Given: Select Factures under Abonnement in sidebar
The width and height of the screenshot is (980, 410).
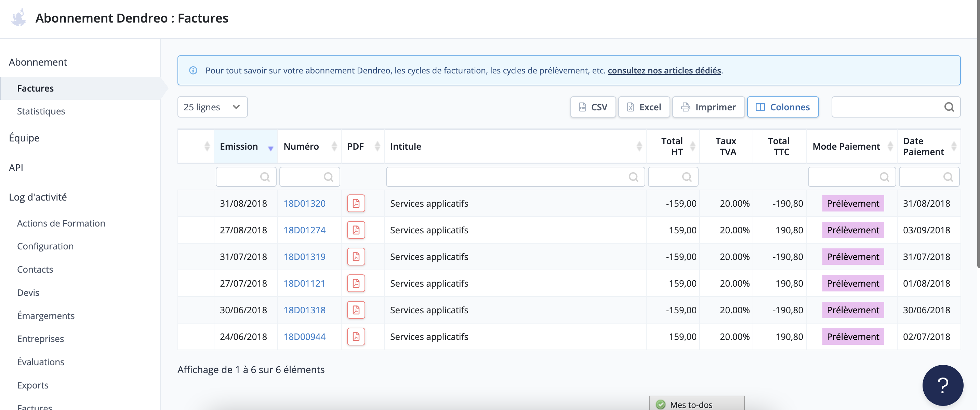Looking at the screenshot, I should pyautogui.click(x=35, y=88).
